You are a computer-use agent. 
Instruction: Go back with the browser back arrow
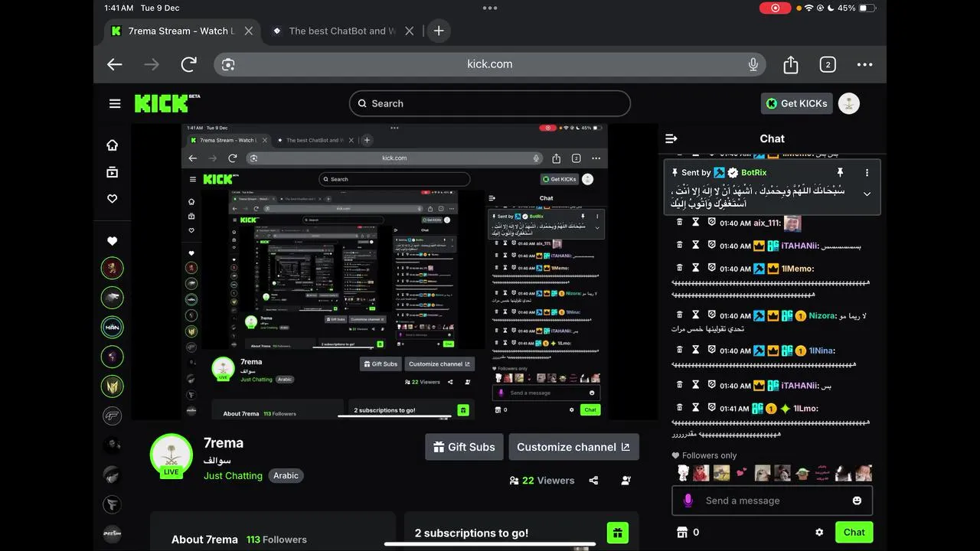[115, 64]
